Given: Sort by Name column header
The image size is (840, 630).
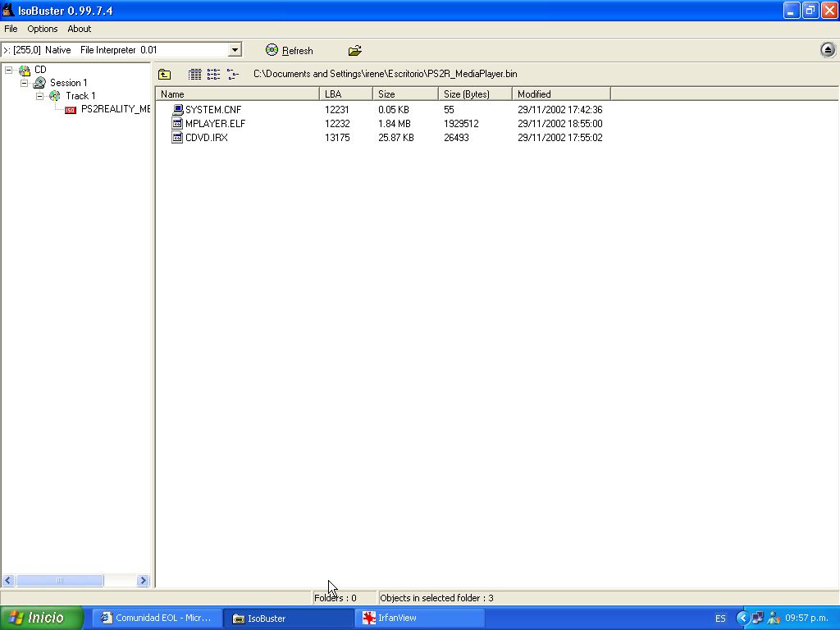Looking at the screenshot, I should click(237, 94).
